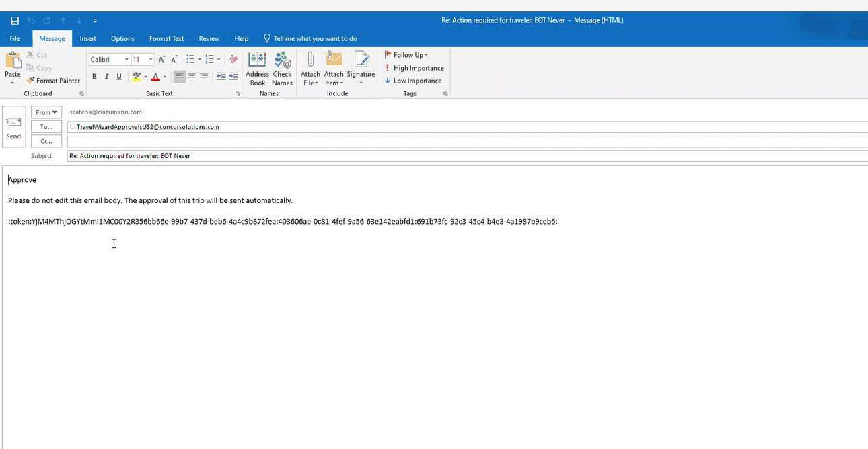This screenshot has width=868, height=449.
Task: Apply numbered list formatting
Action: pyautogui.click(x=209, y=59)
